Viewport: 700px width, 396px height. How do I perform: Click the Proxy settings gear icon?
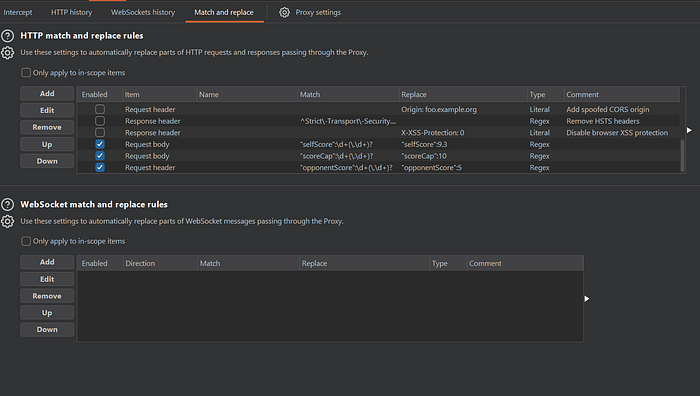284,13
